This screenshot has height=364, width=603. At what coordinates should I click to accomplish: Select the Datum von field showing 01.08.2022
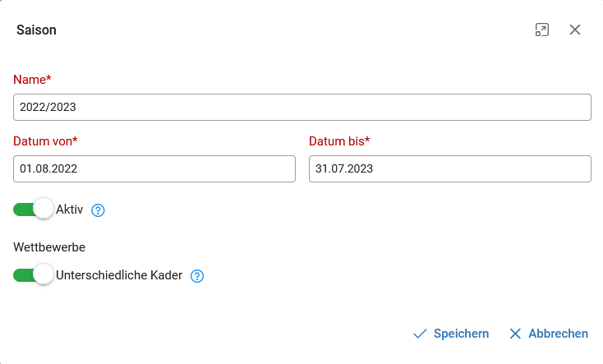(154, 168)
